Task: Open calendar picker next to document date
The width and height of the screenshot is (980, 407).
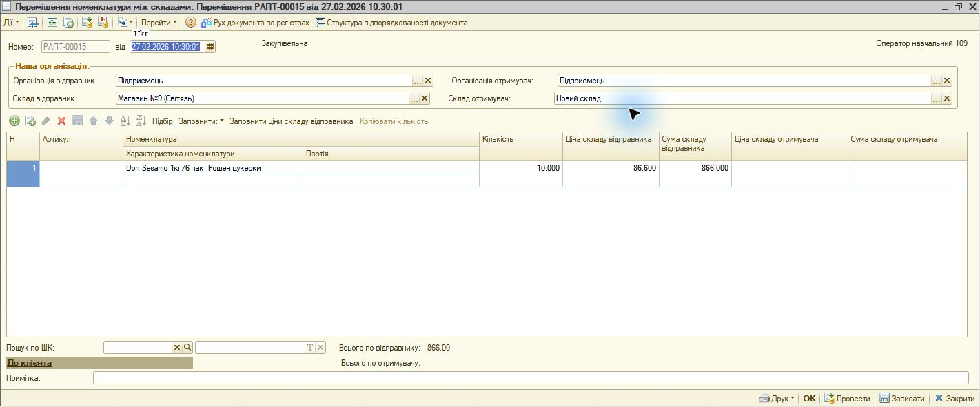Action: click(x=210, y=47)
